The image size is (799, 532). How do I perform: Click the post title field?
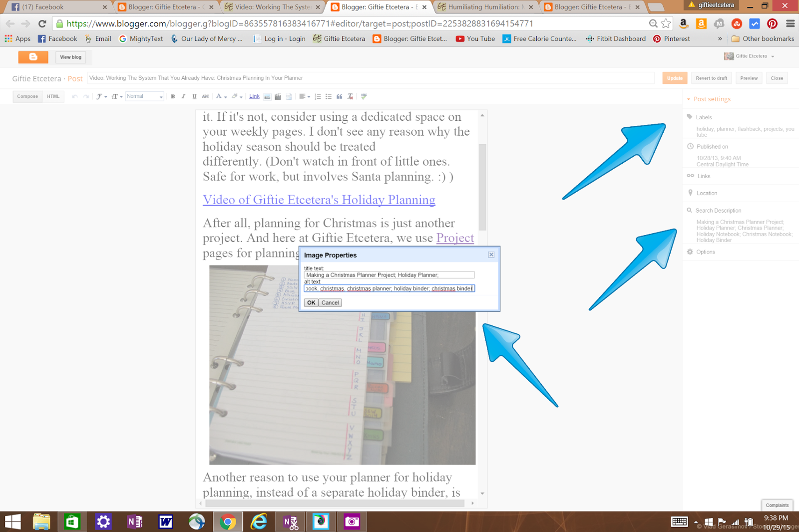(x=371, y=78)
